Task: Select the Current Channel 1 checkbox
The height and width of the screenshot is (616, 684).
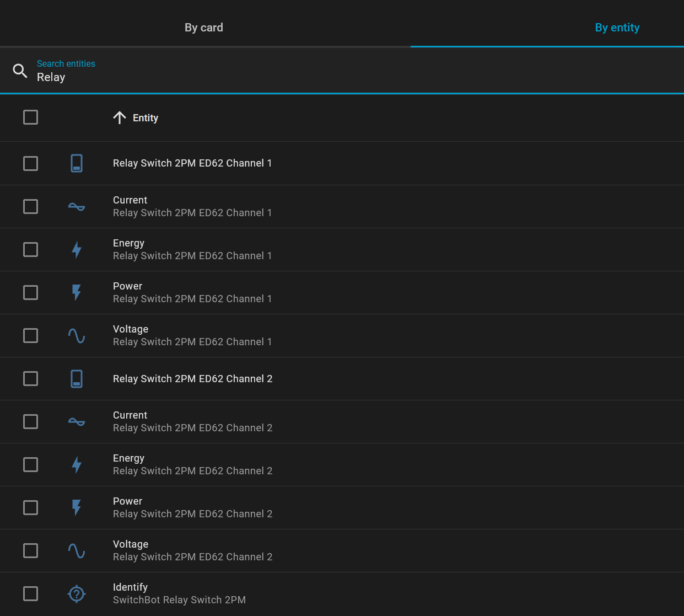Action: tap(31, 207)
